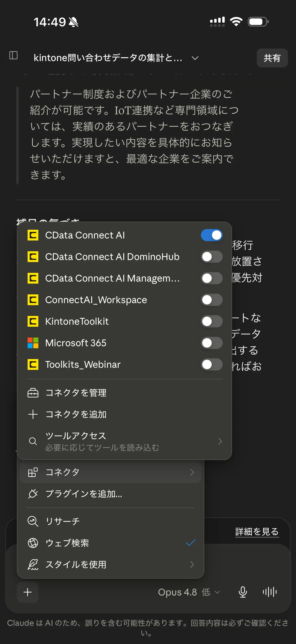Tap the battery indicator icon
The width and height of the screenshot is (296, 644).
tap(258, 22)
